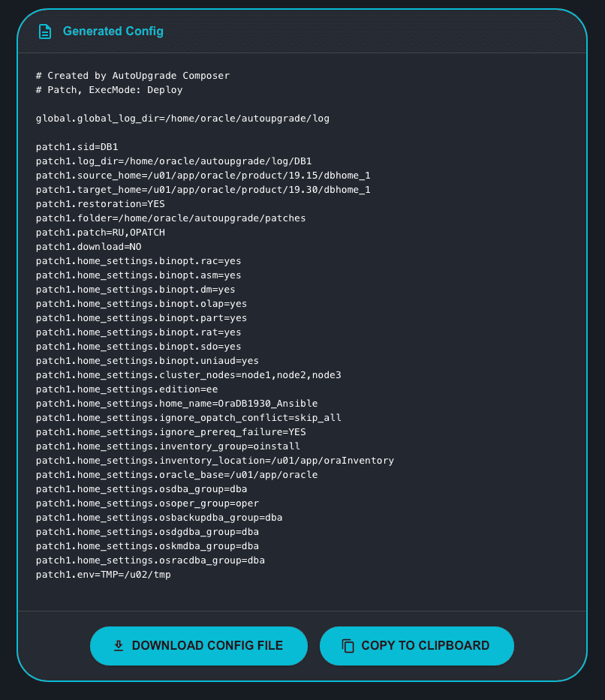This screenshot has height=700, width=605.
Task: Click the patch1.patch=RU,OPATCH line
Action: [x=101, y=233]
